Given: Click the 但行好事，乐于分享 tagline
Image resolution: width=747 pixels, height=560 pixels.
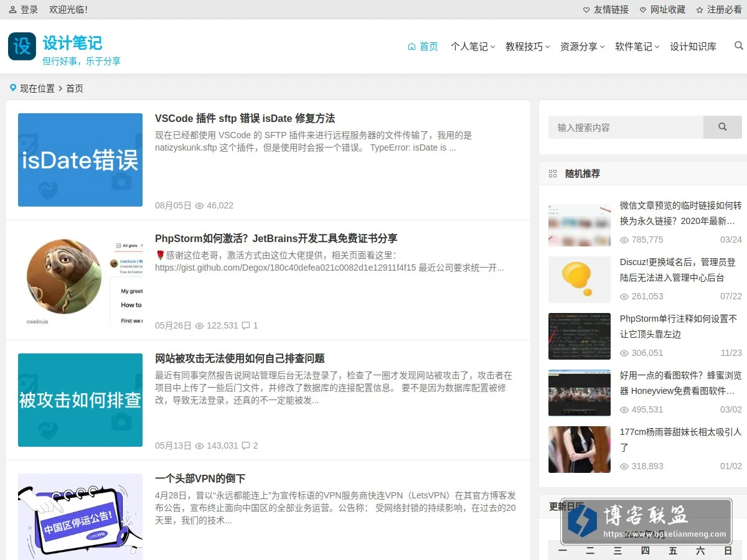Looking at the screenshot, I should click(x=82, y=61).
